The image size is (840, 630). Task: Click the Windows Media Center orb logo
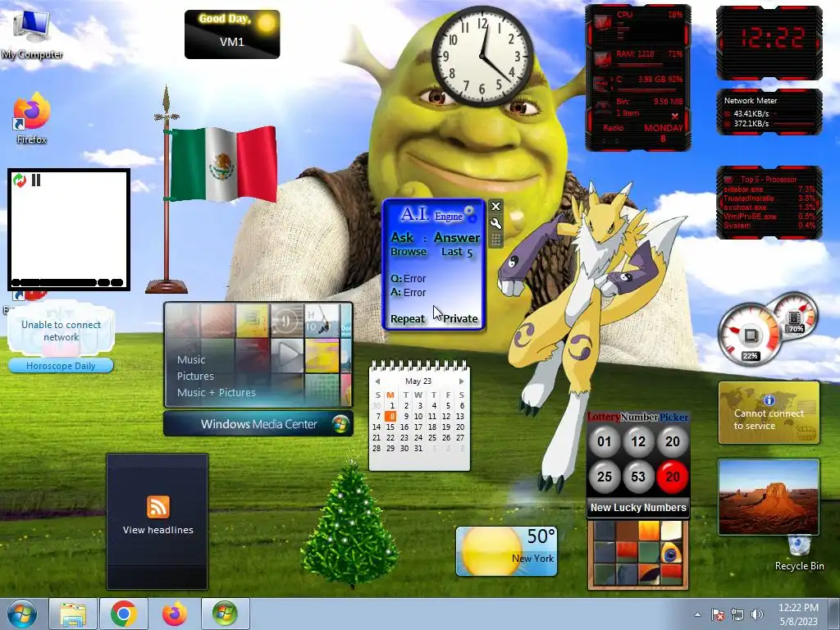point(340,424)
